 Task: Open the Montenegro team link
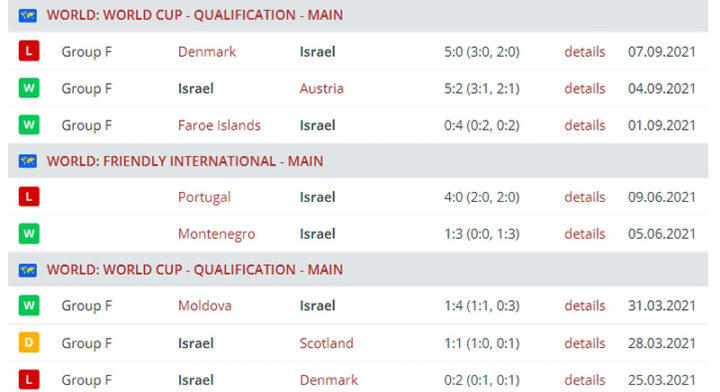(x=216, y=234)
